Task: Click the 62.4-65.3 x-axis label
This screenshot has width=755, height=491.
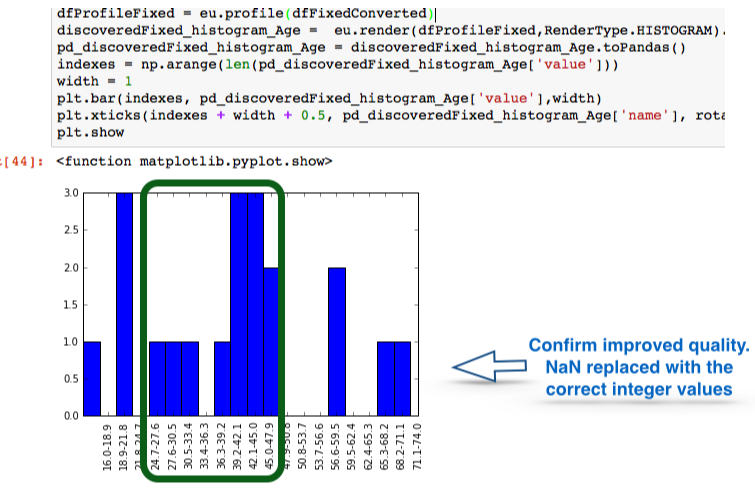Action: pyautogui.click(x=368, y=447)
